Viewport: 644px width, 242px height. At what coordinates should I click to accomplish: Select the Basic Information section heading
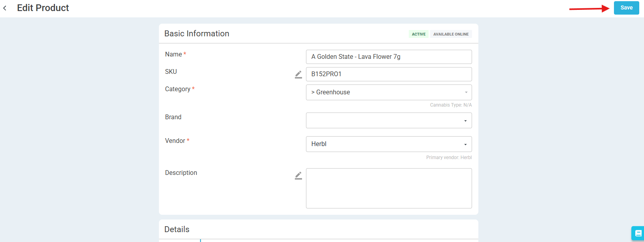(x=196, y=34)
